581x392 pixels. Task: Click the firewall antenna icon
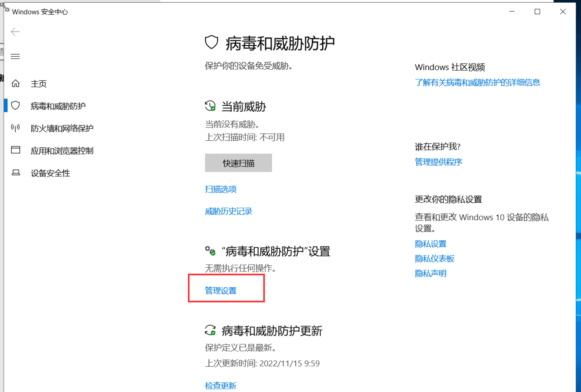(15, 128)
